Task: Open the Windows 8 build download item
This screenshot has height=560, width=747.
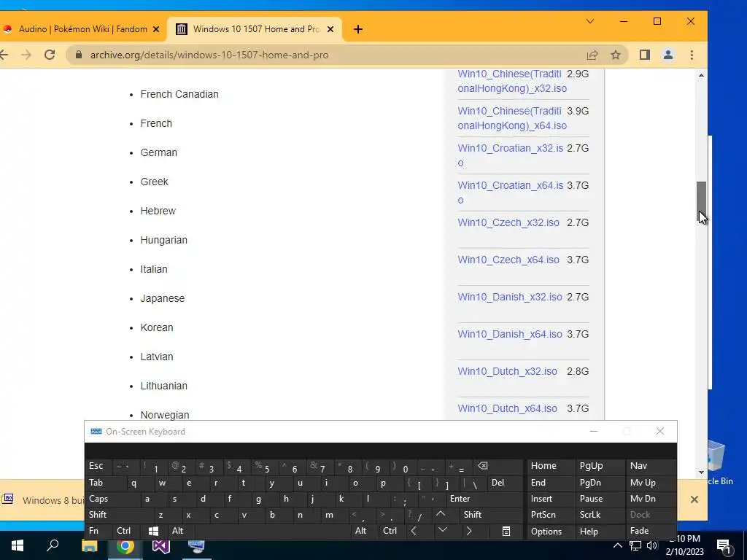Action: pyautogui.click(x=43, y=500)
